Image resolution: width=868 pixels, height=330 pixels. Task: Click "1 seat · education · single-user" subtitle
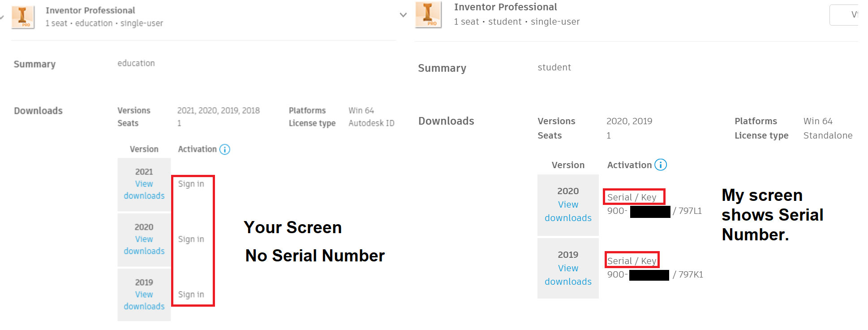click(104, 23)
